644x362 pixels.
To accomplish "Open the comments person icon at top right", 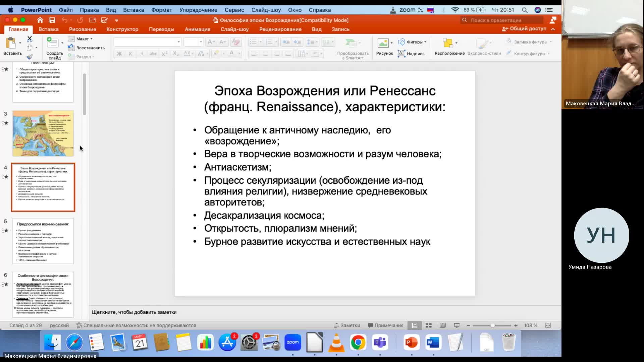I will point(553,20).
